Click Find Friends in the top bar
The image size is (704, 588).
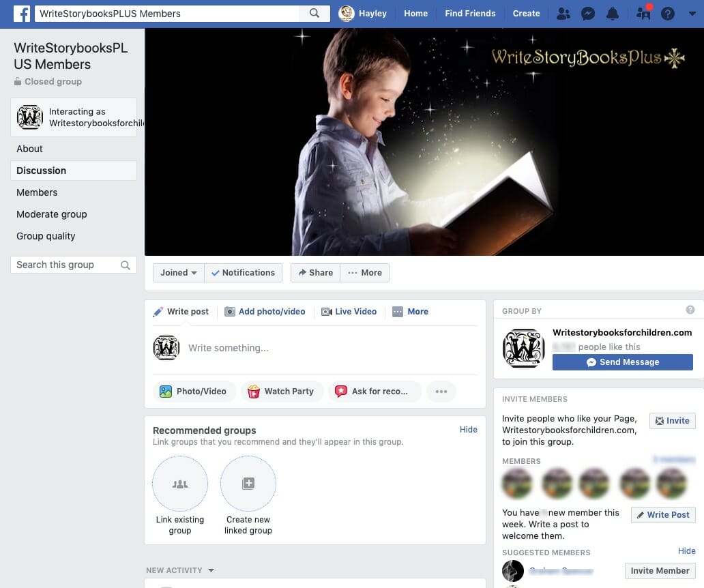pyautogui.click(x=470, y=14)
